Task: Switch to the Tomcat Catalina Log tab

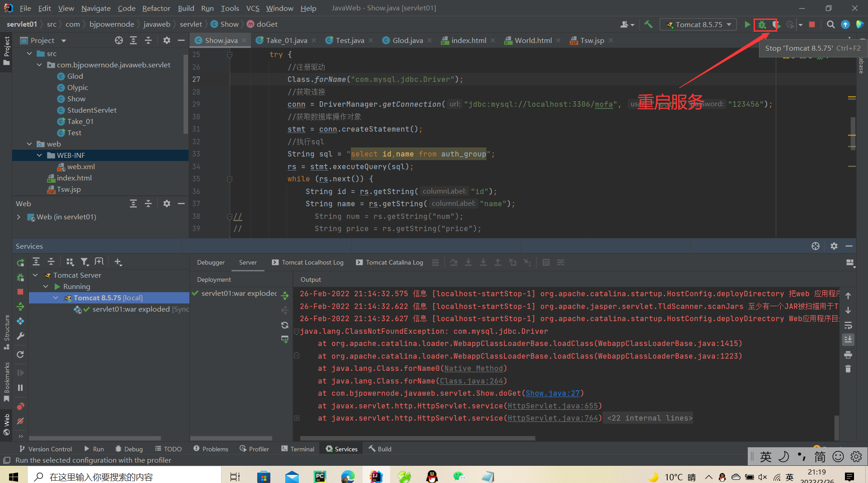Action: 389,262
